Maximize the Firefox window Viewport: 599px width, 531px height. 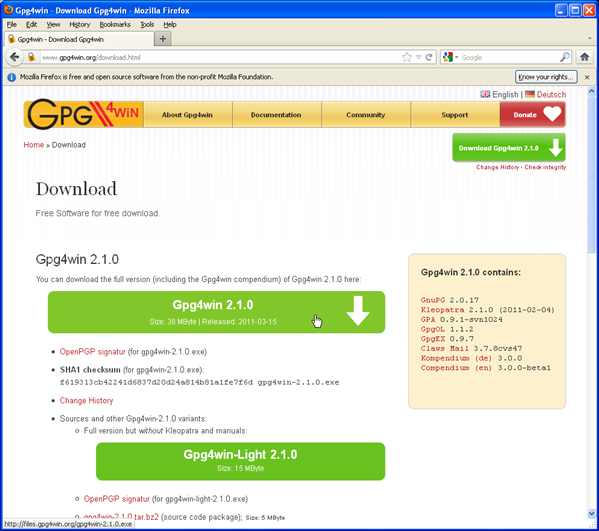(x=575, y=10)
